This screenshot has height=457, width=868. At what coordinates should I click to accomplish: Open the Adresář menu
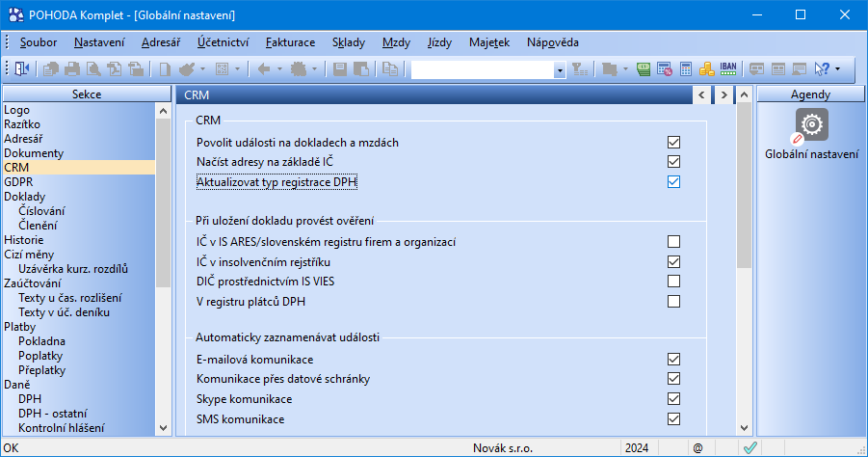tap(161, 42)
